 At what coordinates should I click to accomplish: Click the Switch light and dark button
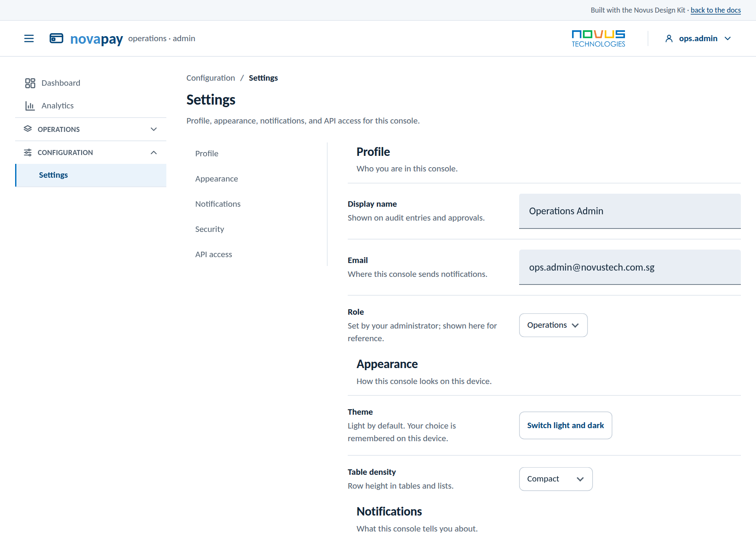[565, 426]
